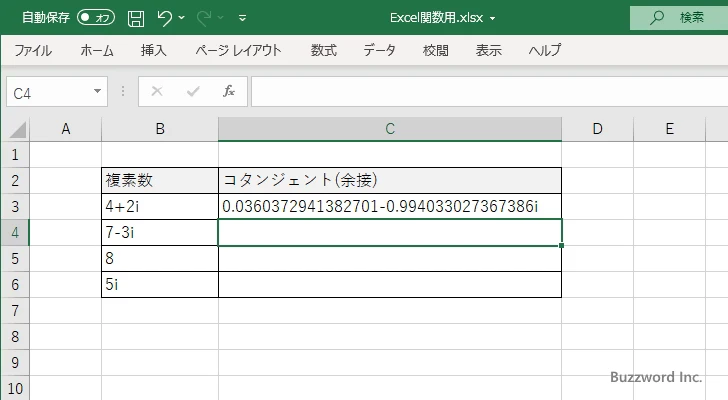Toggle the 自動保存 AutoSave switch
This screenshot has height=400, width=728.
pyautogui.click(x=96, y=18)
